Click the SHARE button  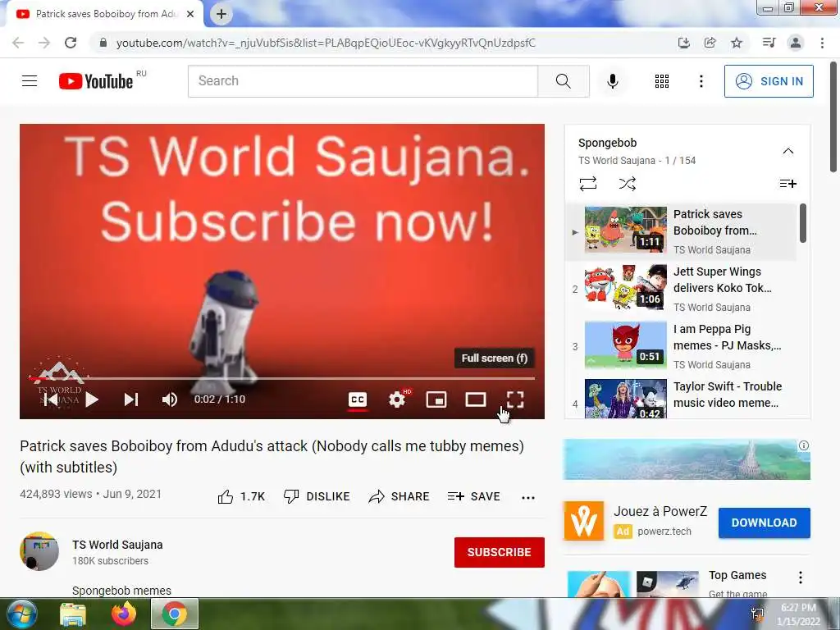399,496
